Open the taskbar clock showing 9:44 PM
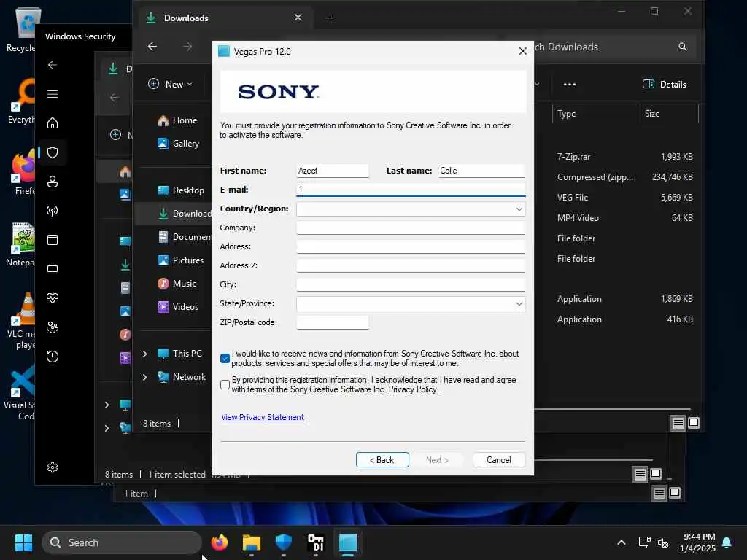Viewport: 747px width, 560px height. tap(698, 542)
